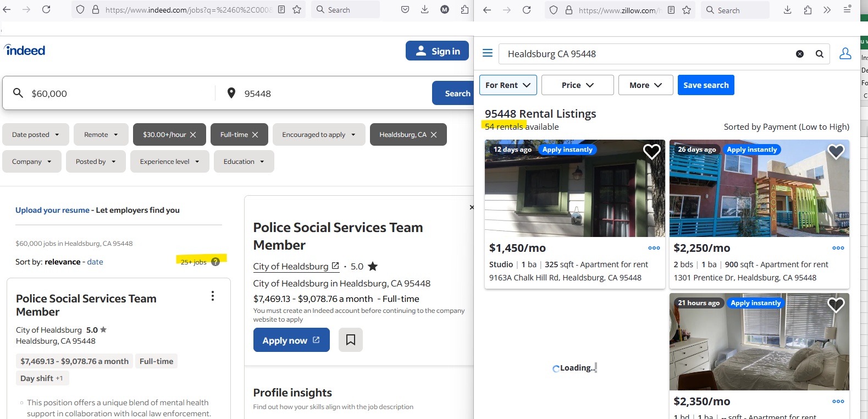Show more toolbar tools in Zillow window

coord(827,10)
